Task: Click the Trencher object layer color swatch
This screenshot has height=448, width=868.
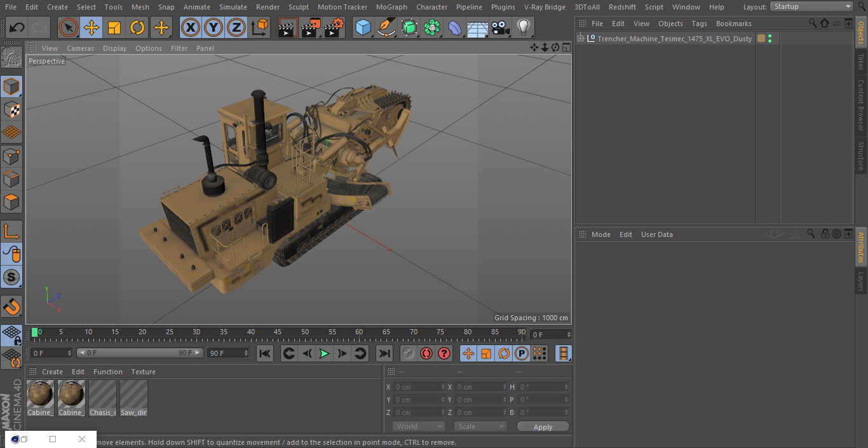Action: 761,39
